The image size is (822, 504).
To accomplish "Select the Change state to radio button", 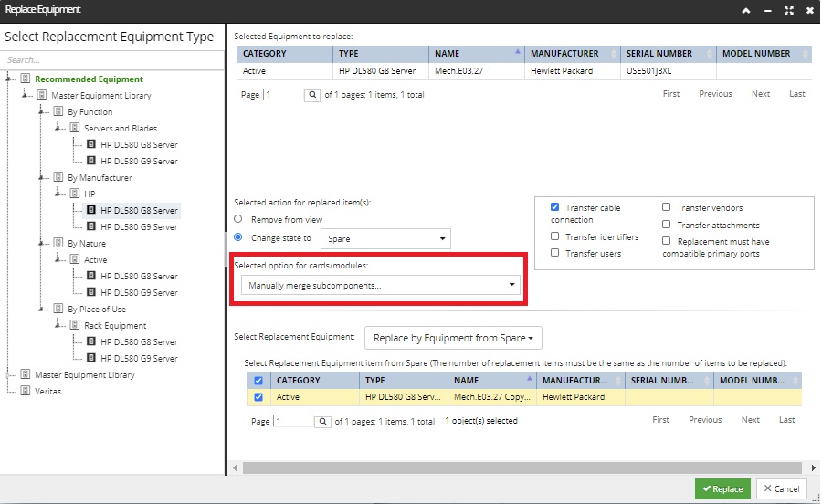I will tap(238, 237).
